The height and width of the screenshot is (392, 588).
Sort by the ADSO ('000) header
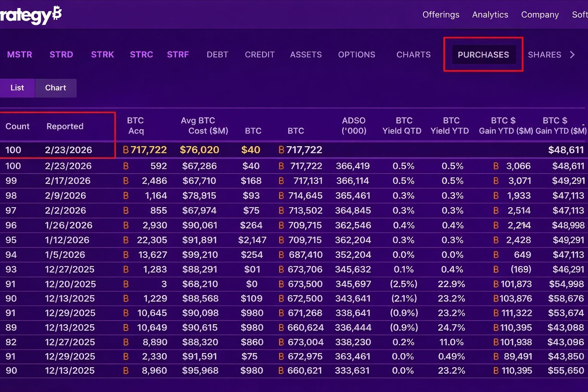pyautogui.click(x=354, y=126)
